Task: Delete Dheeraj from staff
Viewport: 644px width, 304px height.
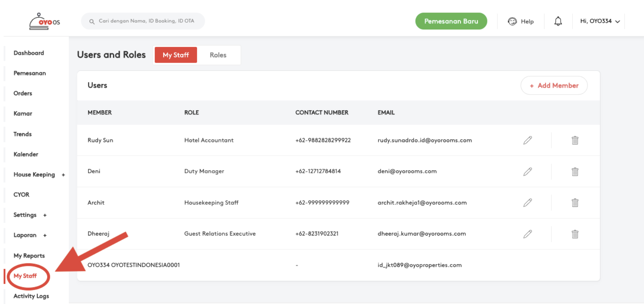Action: pyautogui.click(x=575, y=234)
